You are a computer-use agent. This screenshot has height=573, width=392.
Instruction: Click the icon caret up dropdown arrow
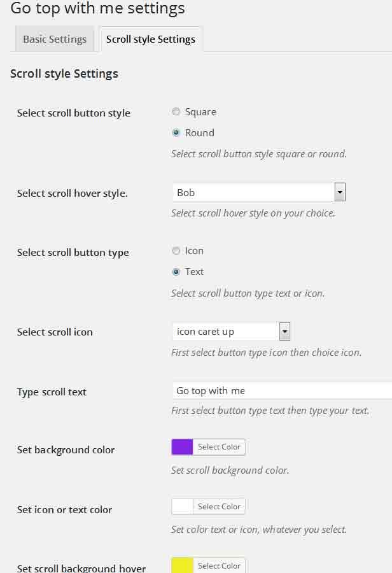point(285,332)
